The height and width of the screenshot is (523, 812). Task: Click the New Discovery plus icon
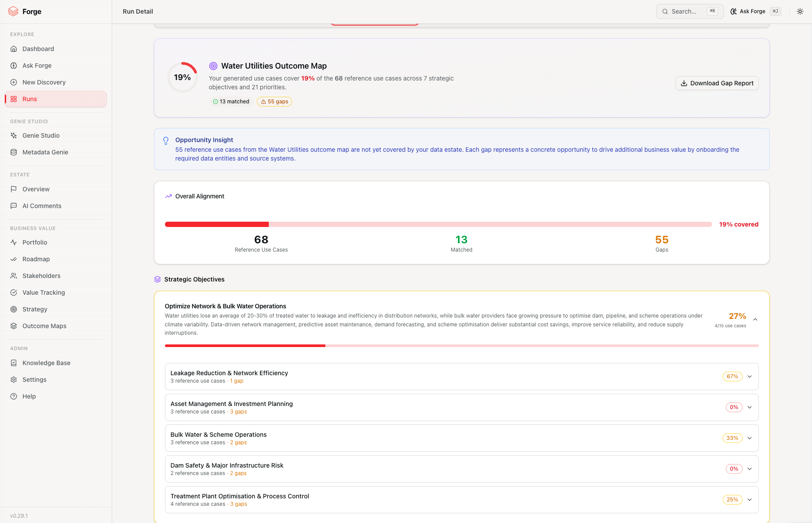pos(14,82)
